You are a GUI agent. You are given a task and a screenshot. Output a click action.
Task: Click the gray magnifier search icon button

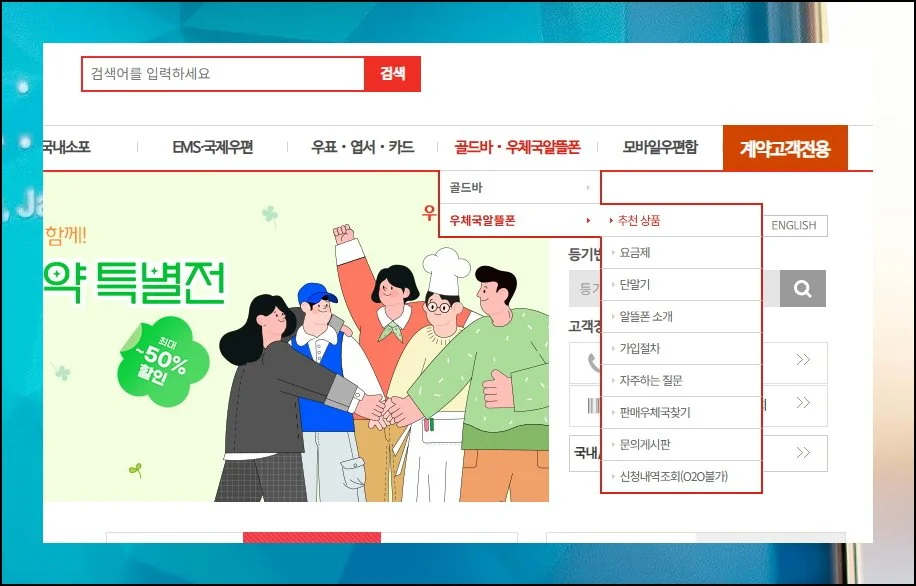coord(803,288)
